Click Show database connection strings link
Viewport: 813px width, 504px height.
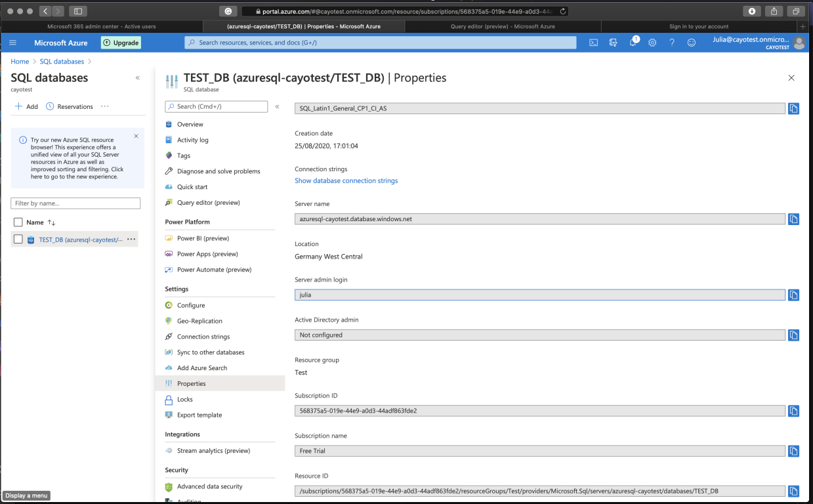point(346,180)
